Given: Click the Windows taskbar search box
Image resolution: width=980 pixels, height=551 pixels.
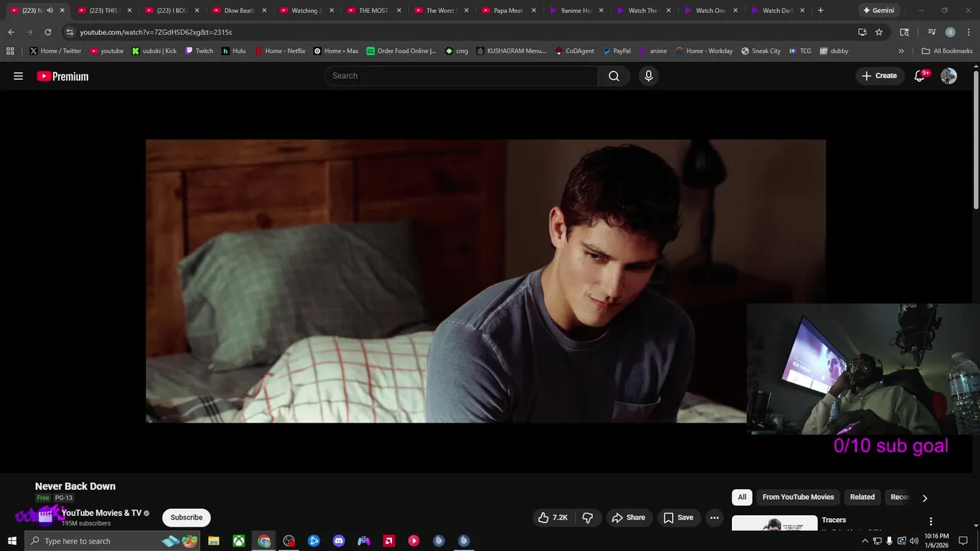Looking at the screenshot, I should pyautogui.click(x=111, y=541).
